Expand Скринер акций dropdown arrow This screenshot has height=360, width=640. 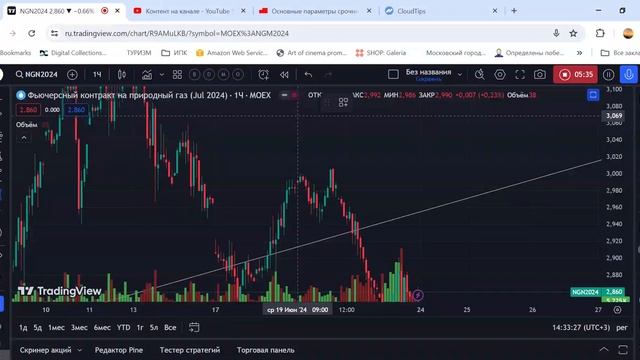(80, 350)
